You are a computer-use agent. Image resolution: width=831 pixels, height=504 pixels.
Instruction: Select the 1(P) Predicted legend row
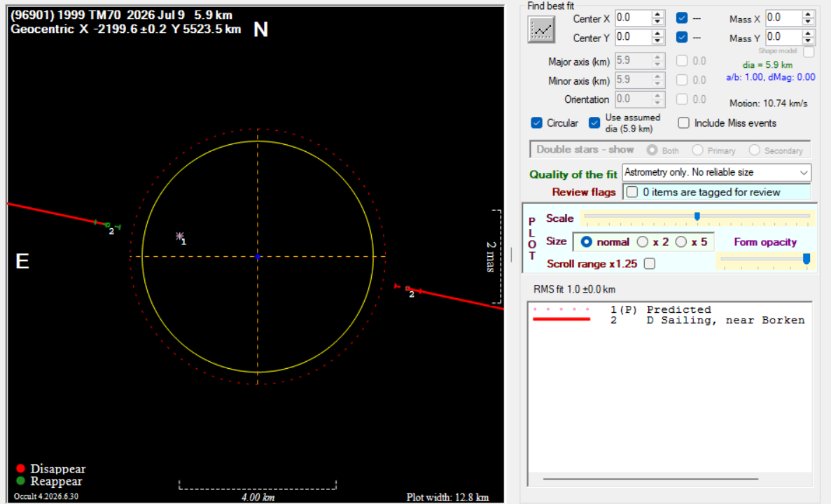pyautogui.click(x=671, y=309)
